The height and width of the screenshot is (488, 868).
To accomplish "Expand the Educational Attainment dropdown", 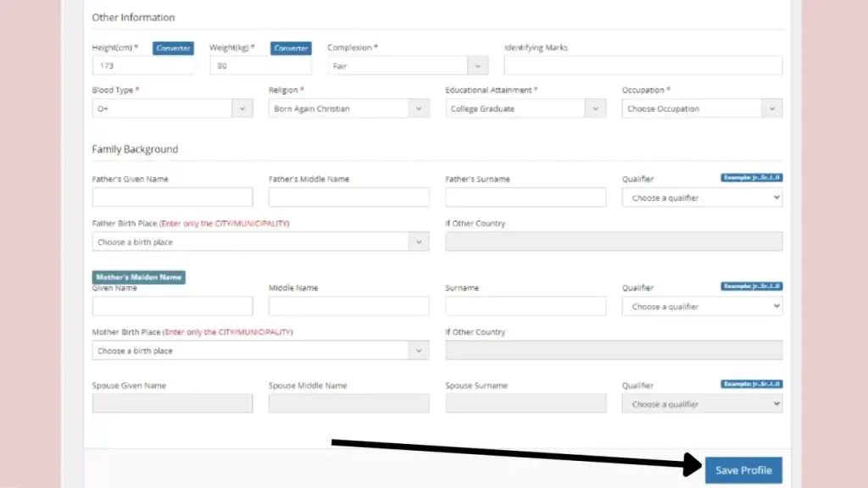I will click(526, 108).
